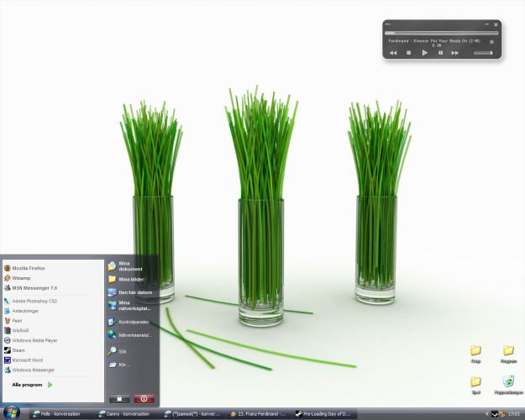
Task: Click the player's song progress bar
Action: click(441, 33)
